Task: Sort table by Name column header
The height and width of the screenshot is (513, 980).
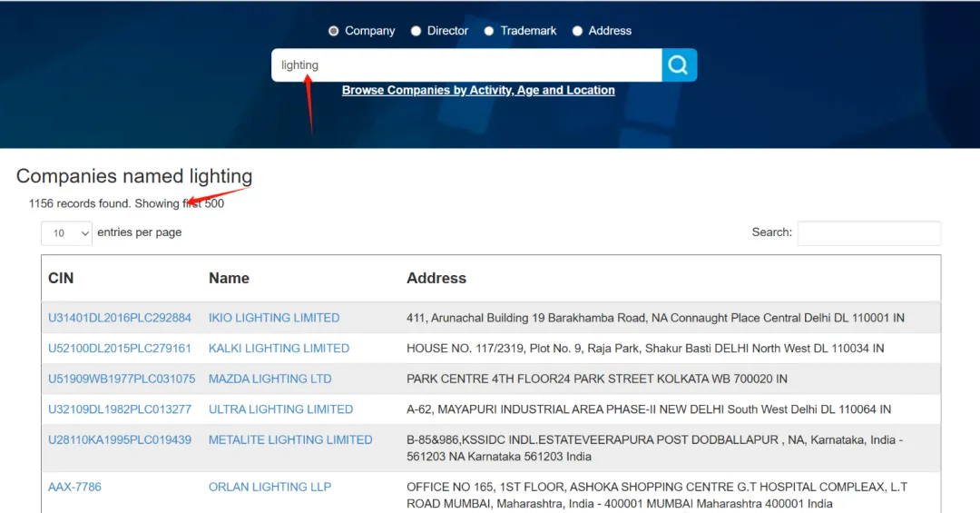Action: pos(229,279)
